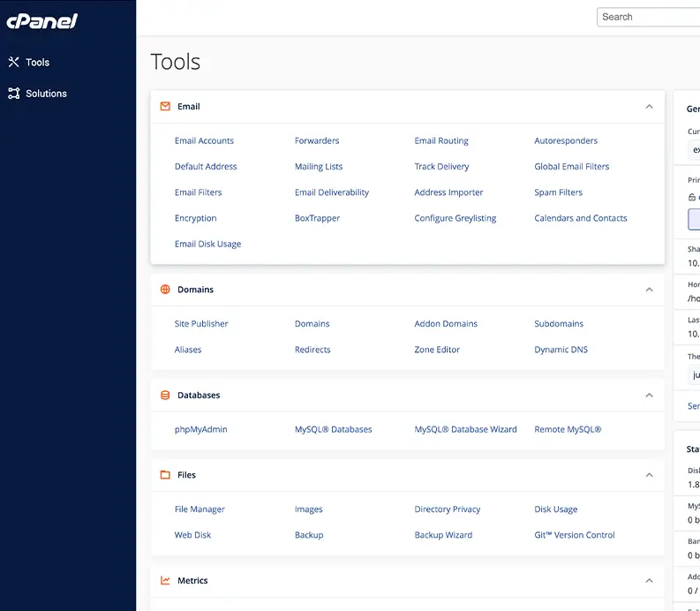Focus the Search input field
The height and width of the screenshot is (611, 700).
click(x=649, y=17)
